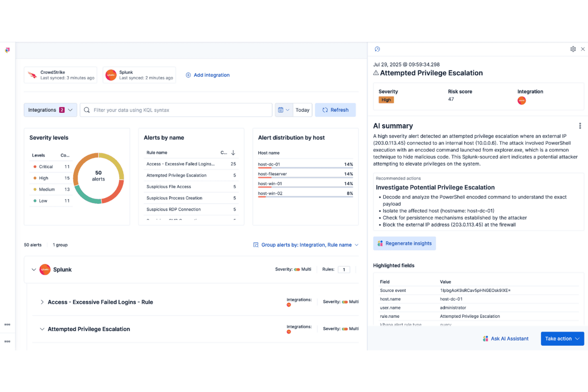Collapse the Splunk alert group

click(34, 270)
